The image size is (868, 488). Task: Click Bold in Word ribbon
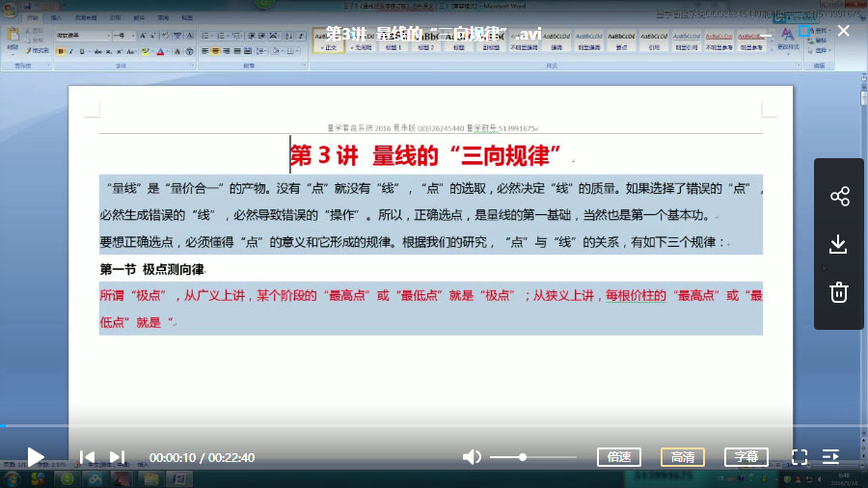pos(61,51)
